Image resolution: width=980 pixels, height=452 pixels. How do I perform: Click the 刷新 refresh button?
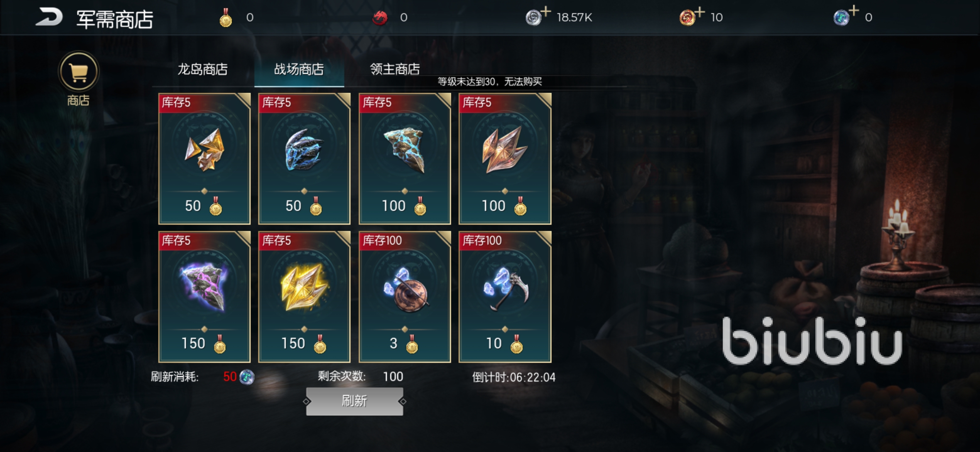click(355, 401)
